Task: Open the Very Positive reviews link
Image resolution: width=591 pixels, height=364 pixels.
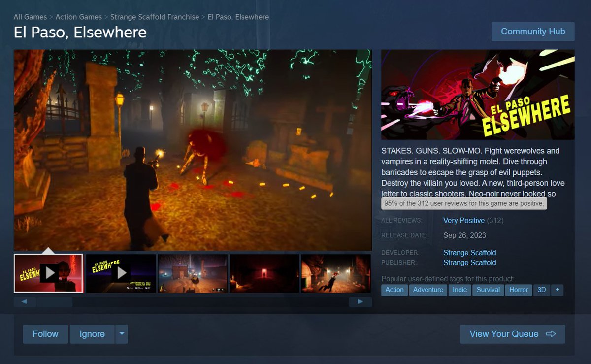Action: click(x=464, y=220)
